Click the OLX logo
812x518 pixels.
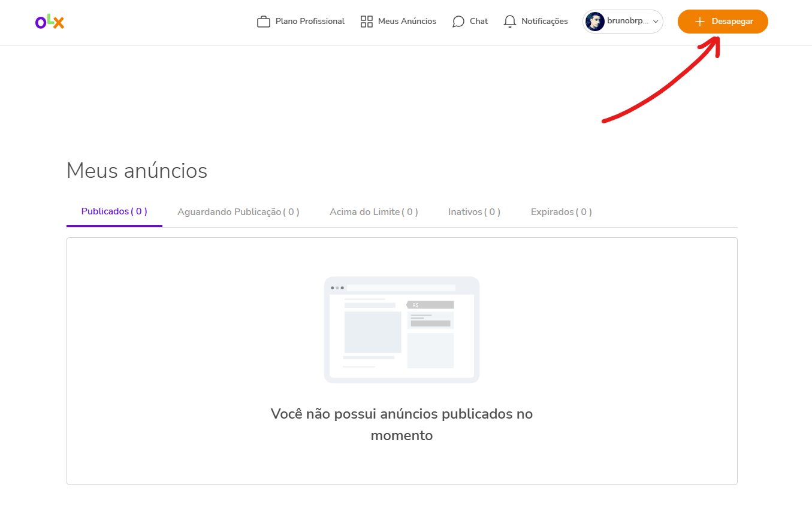click(x=50, y=22)
